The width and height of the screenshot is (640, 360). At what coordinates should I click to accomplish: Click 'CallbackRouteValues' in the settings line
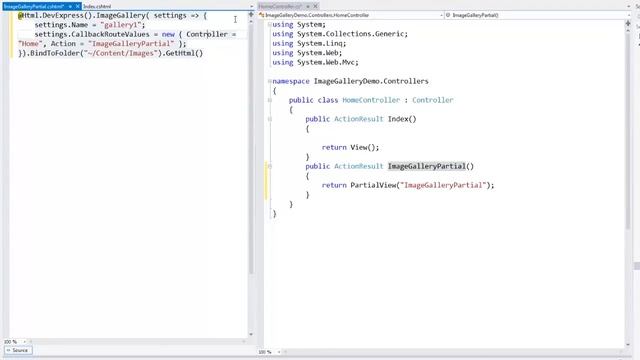click(110, 34)
